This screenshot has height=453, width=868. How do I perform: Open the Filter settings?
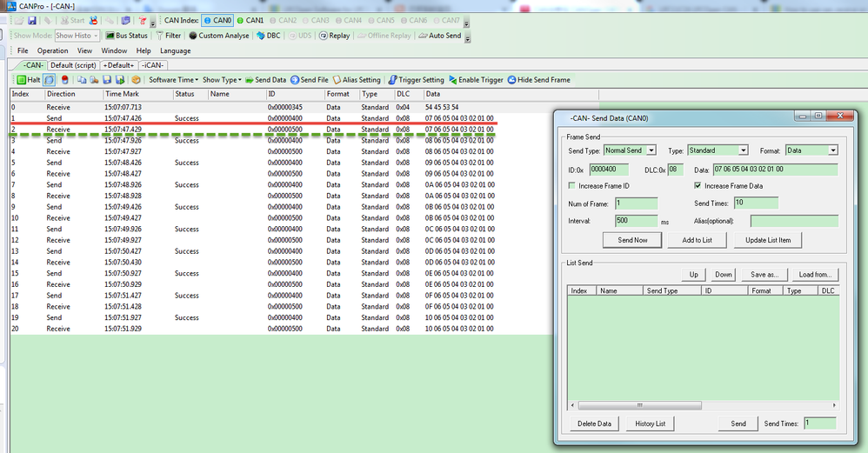tap(168, 36)
